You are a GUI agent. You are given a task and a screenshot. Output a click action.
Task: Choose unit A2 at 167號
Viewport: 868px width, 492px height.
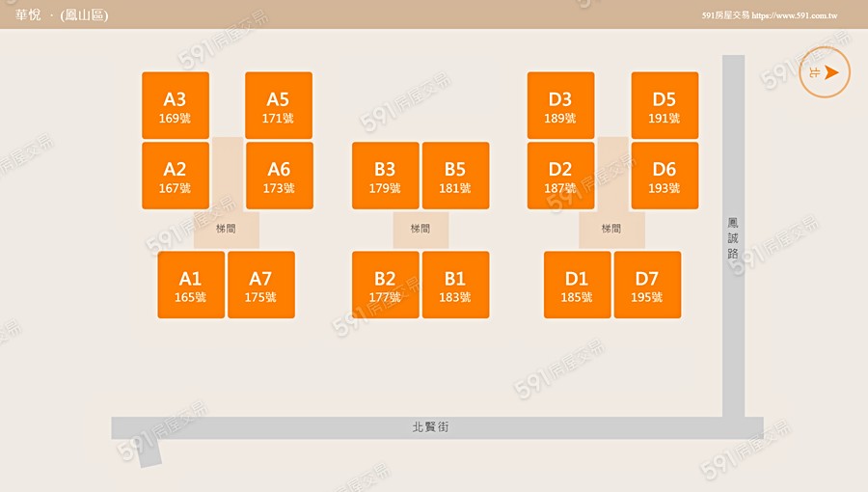(175, 176)
